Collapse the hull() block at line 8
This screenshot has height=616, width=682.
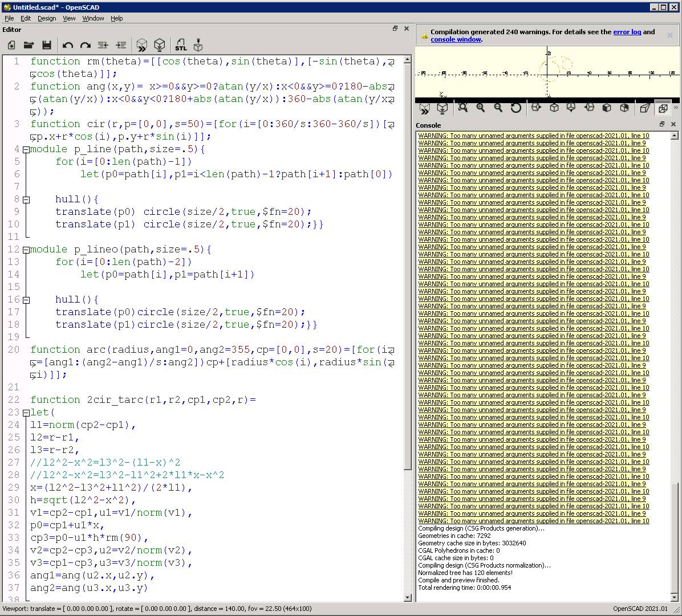(26, 199)
